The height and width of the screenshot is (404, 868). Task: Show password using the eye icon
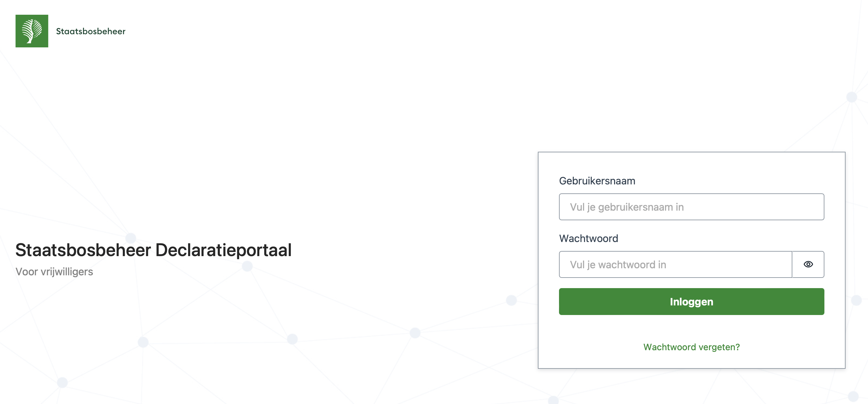(x=808, y=264)
